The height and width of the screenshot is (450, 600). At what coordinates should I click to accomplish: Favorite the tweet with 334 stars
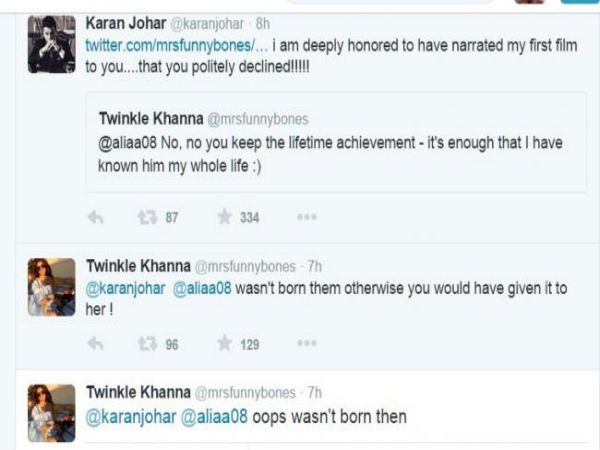click(x=226, y=216)
